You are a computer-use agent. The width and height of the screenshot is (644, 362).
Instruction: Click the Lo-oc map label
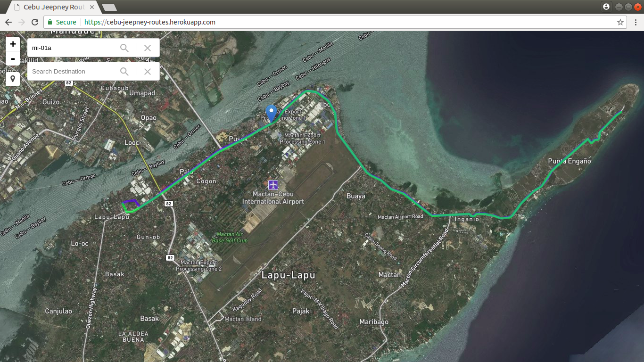coord(79,244)
